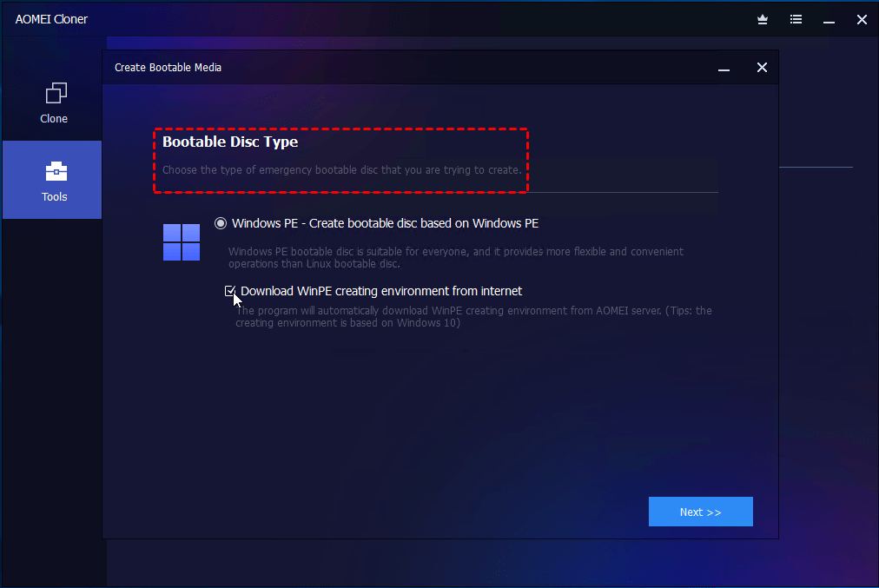Screen dimensions: 879x588
Task: Click the Next >> button
Action: tap(701, 512)
